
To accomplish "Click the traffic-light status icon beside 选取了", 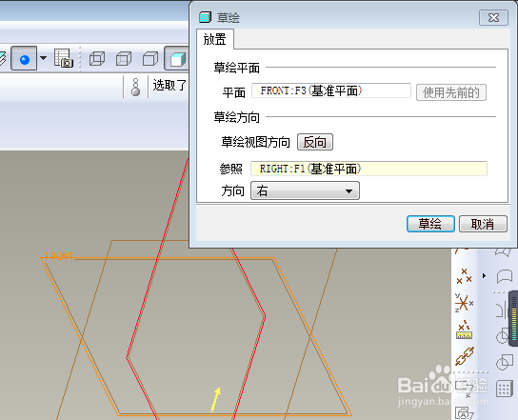I will 135,87.
